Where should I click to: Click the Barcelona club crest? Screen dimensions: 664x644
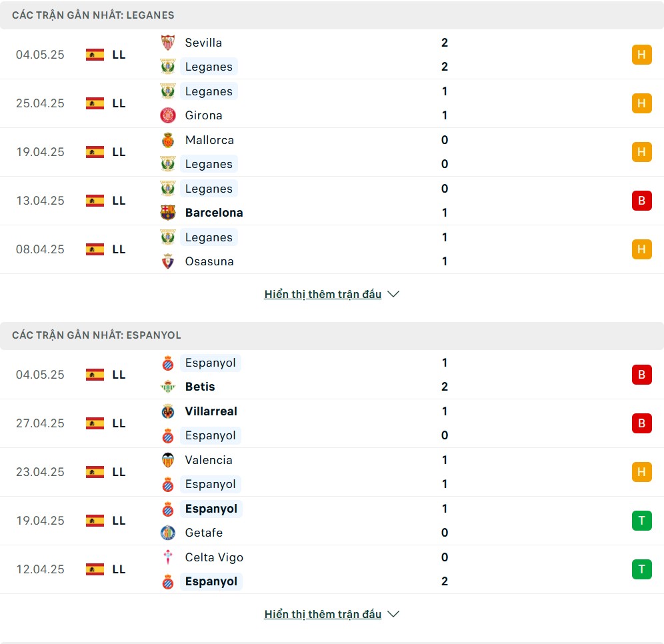(x=168, y=213)
